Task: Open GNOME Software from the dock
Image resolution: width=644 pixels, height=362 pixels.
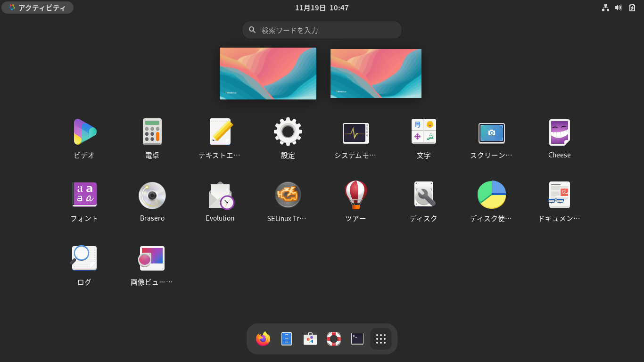Action: (x=310, y=338)
